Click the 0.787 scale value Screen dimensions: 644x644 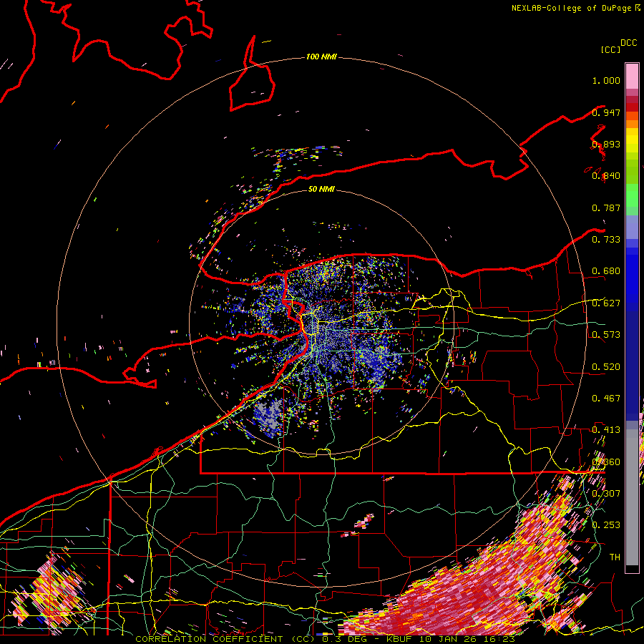[606, 208]
